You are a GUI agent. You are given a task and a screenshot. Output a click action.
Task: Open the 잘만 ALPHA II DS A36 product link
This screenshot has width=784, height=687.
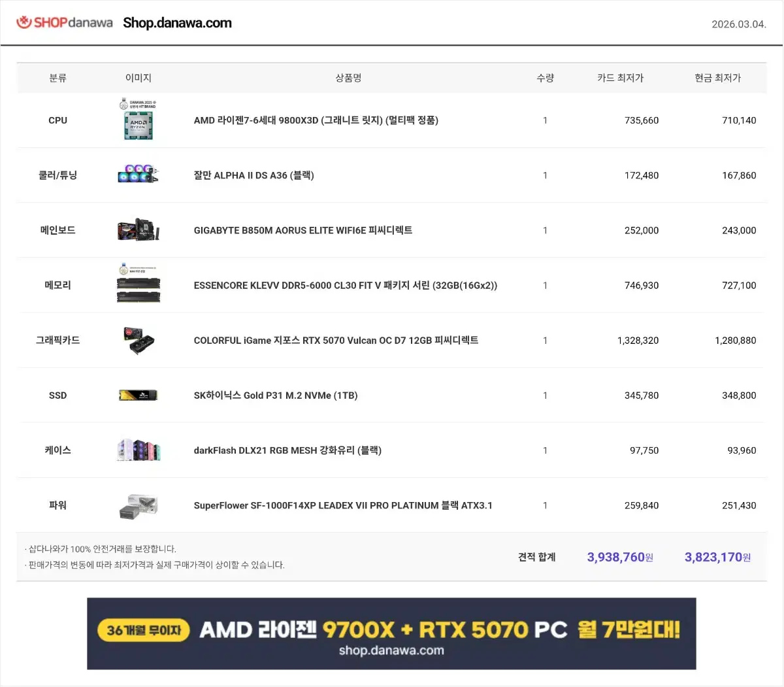pyautogui.click(x=253, y=175)
